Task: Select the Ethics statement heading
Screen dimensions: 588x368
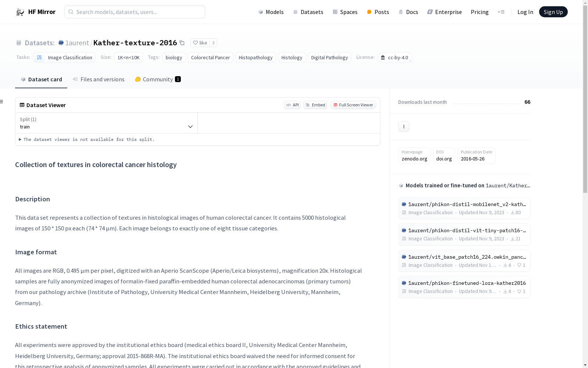Action: click(41, 326)
